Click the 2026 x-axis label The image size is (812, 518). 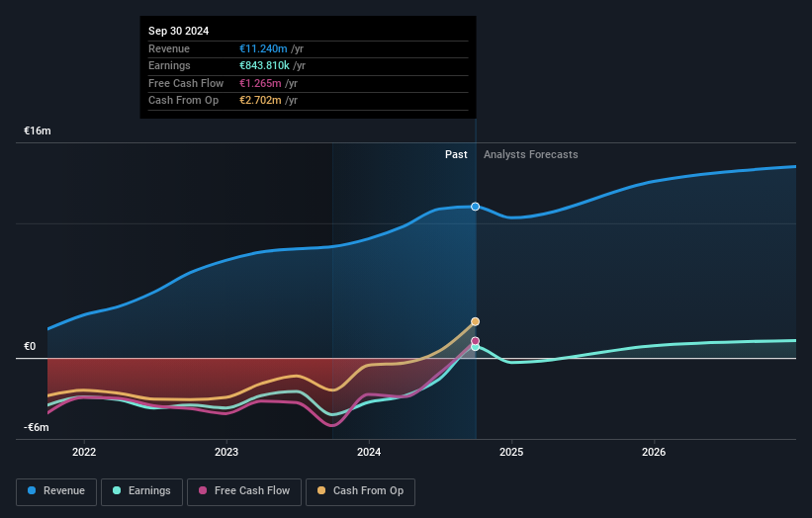pyautogui.click(x=654, y=452)
